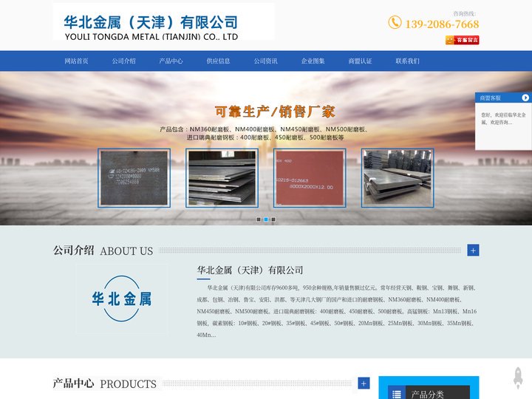532x399 pixels.
Task: Click the arrow icon in 商盟客服 panel
Action: 525,98
